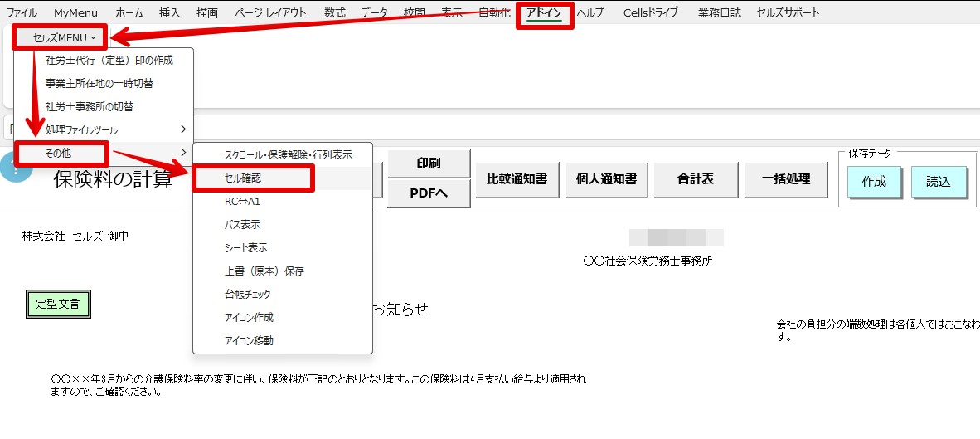Open the ヘルプ tab
Screen dimensions: 980x439
590,12
